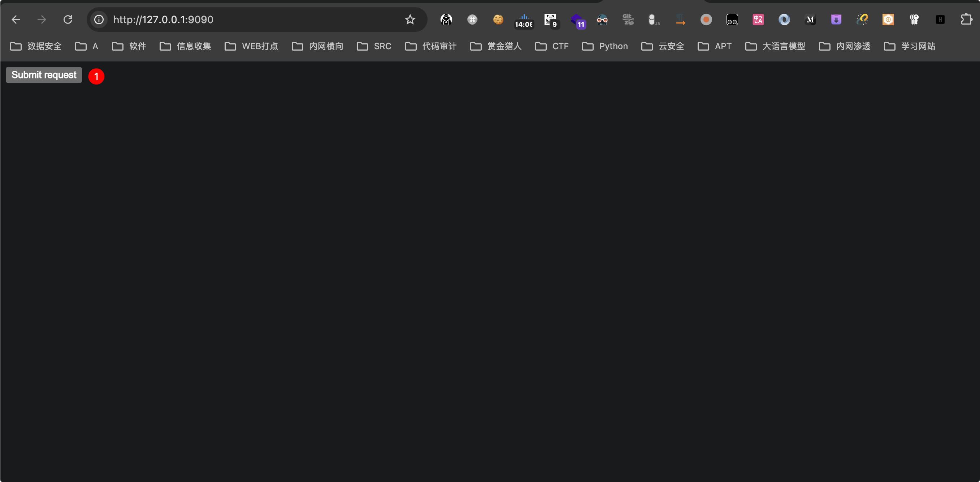Open the purple download-box extension
980x482 pixels.
(836, 20)
